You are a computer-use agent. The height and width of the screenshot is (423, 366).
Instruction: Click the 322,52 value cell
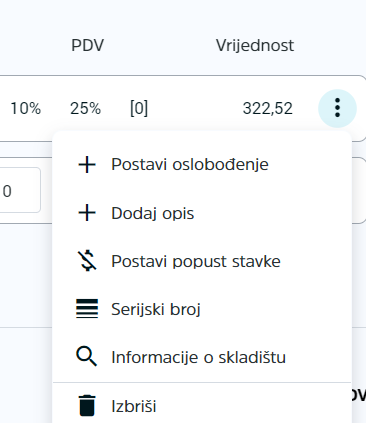point(268,109)
